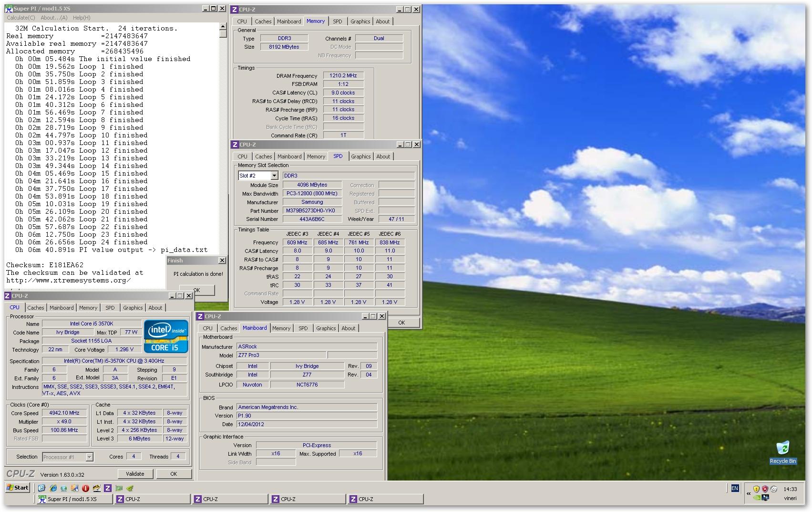This screenshot has width=812, height=512.
Task: Click OK in the CPU-Z SPD window
Action: (401, 323)
